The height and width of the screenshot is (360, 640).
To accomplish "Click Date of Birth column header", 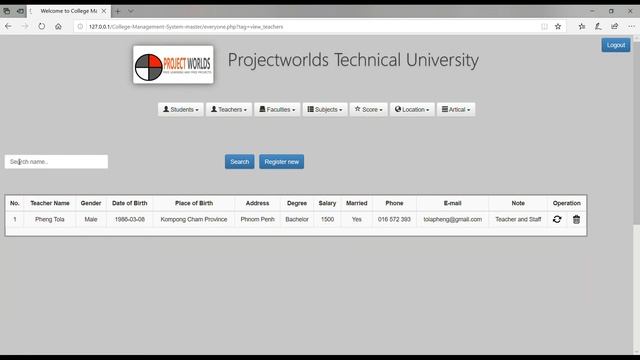I will coord(129,203).
